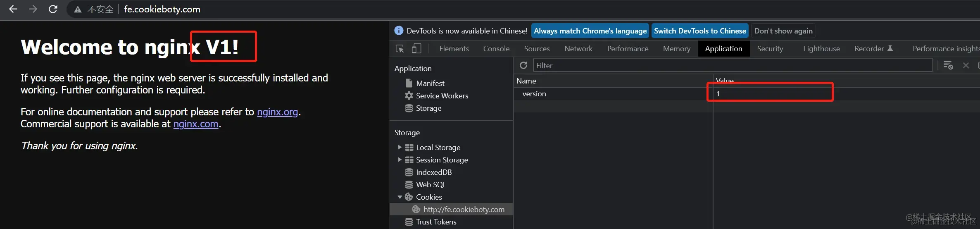980x229 pixels.
Task: Click Switch DevTools to Chinese button
Action: click(x=700, y=31)
